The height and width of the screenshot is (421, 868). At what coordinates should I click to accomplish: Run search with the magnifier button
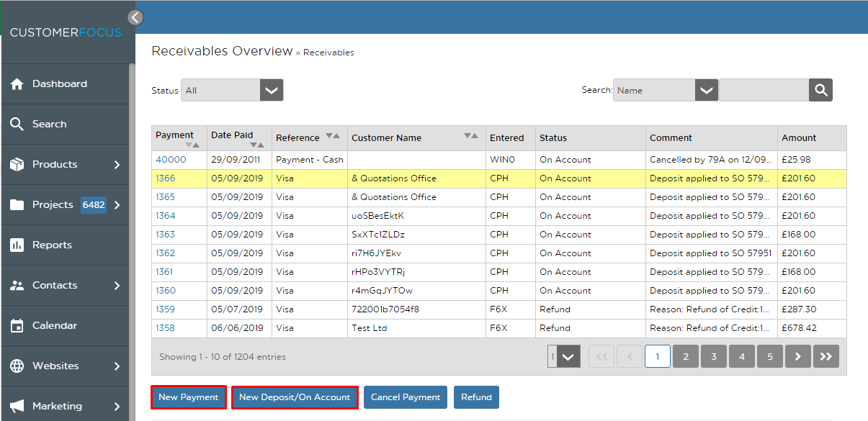[820, 90]
